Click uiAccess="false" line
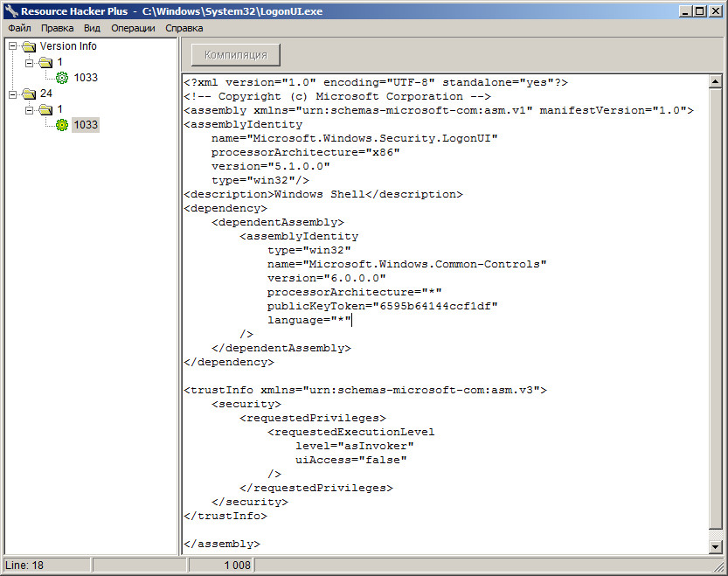Screen dimensions: 728x576 [351, 460]
